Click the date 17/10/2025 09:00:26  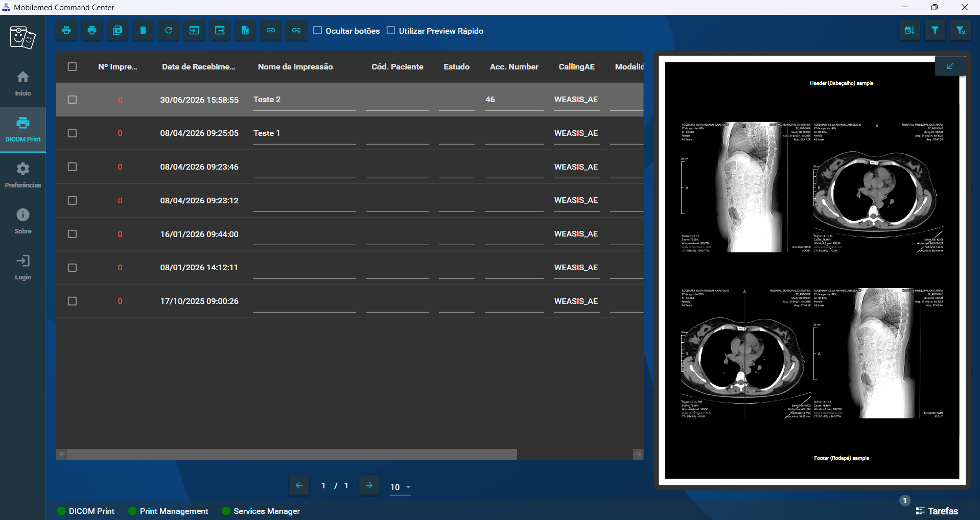tap(199, 301)
